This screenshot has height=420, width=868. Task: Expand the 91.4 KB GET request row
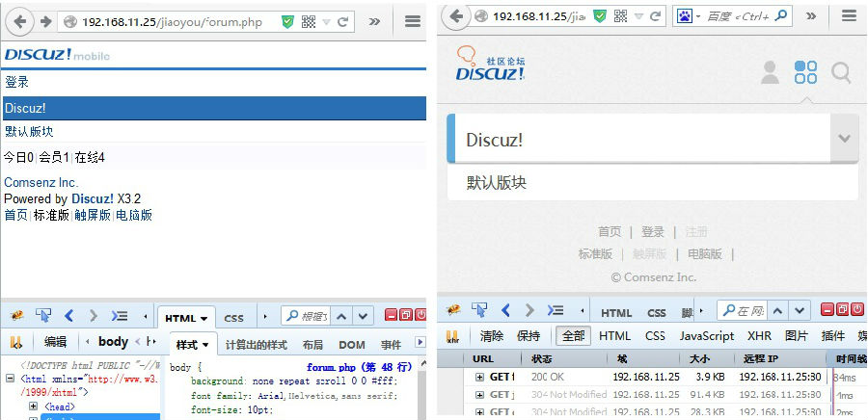pos(480,395)
